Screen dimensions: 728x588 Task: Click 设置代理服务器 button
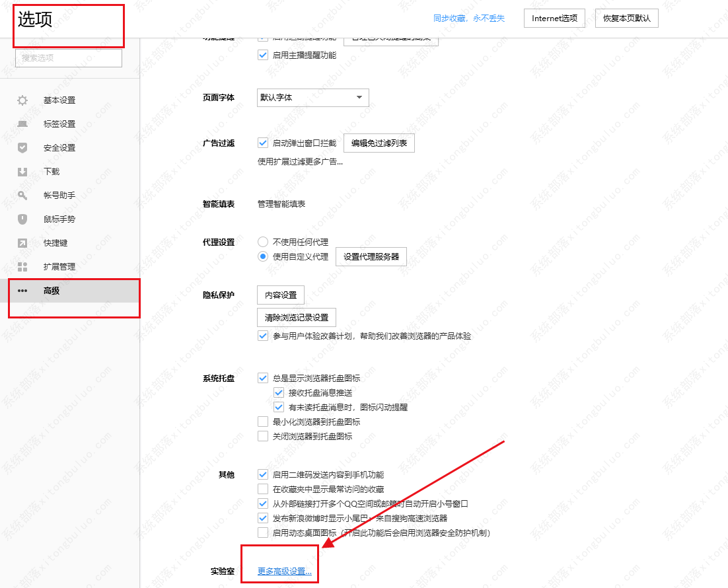[371, 256]
